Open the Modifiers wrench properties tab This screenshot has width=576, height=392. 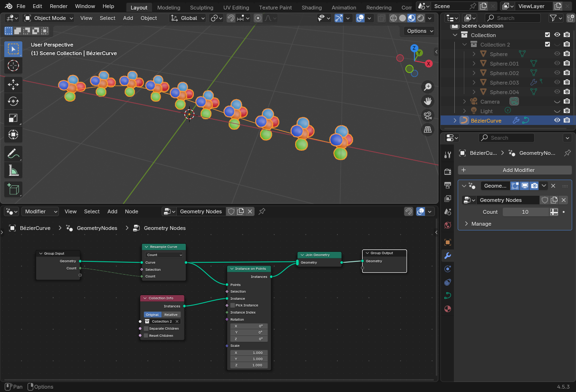447,256
